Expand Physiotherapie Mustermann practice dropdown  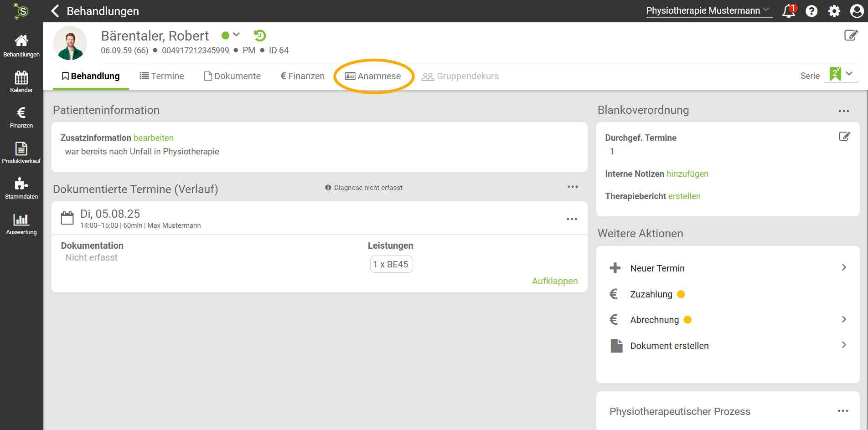coord(708,10)
